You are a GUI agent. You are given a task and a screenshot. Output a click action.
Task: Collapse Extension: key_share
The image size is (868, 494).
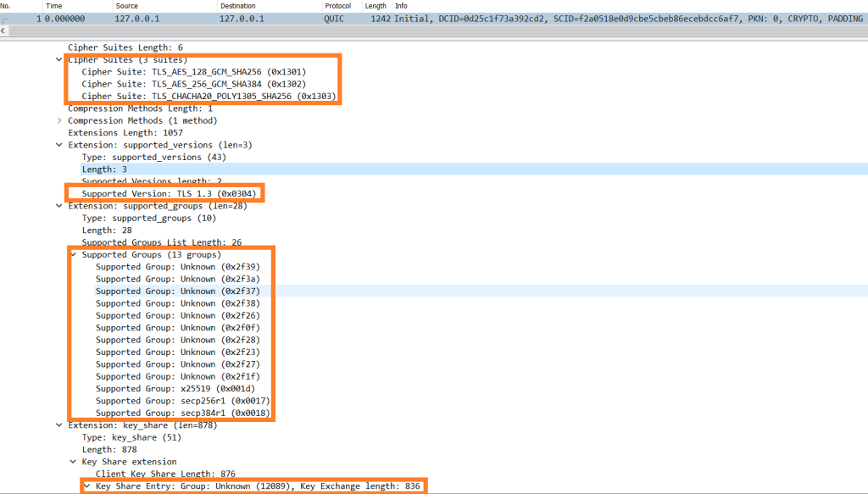pyautogui.click(x=58, y=425)
